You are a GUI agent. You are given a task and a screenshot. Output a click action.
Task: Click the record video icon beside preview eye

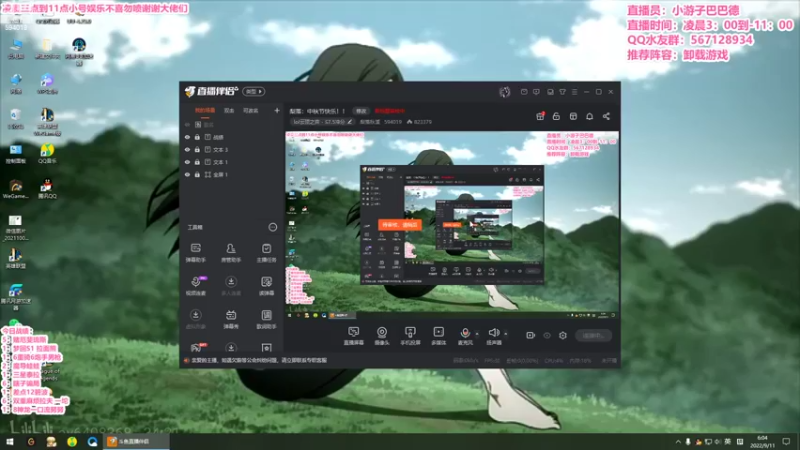531,335
